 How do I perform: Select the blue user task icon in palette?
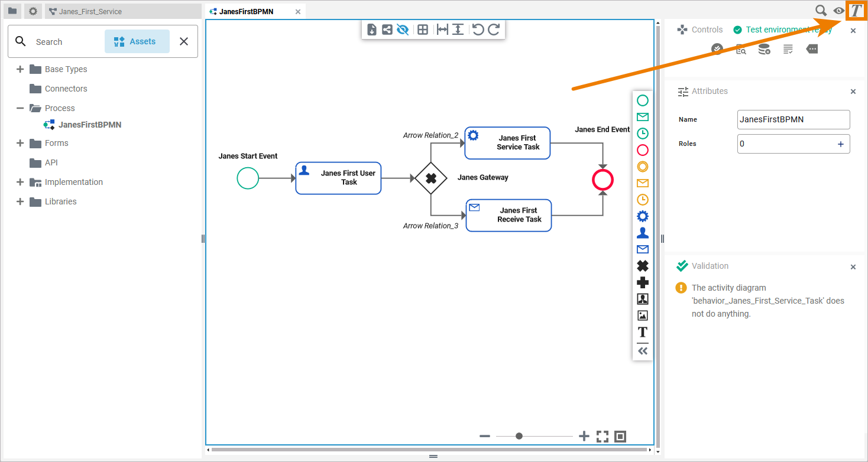click(642, 233)
